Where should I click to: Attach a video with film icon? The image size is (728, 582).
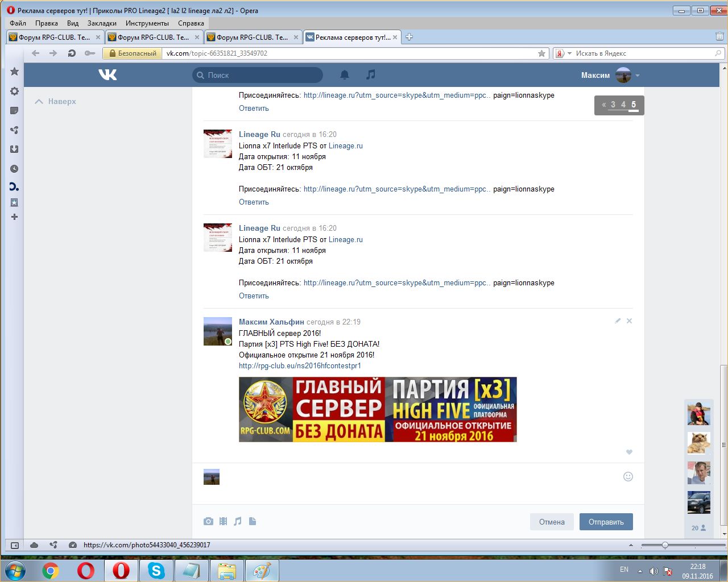click(x=223, y=521)
